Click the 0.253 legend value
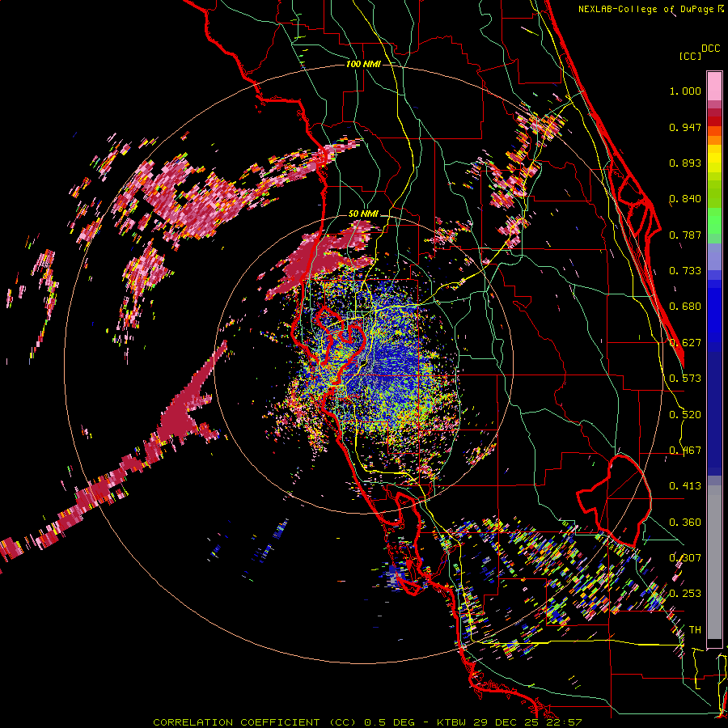The width and height of the screenshot is (728, 728). 685,594
